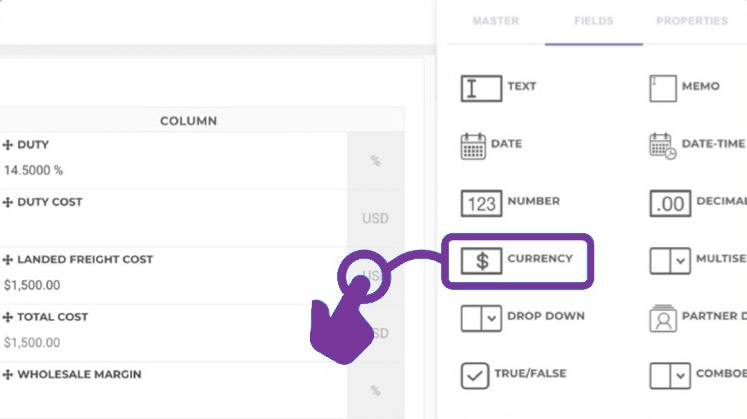747x419 pixels.
Task: Open the Properties tab
Action: click(x=691, y=21)
